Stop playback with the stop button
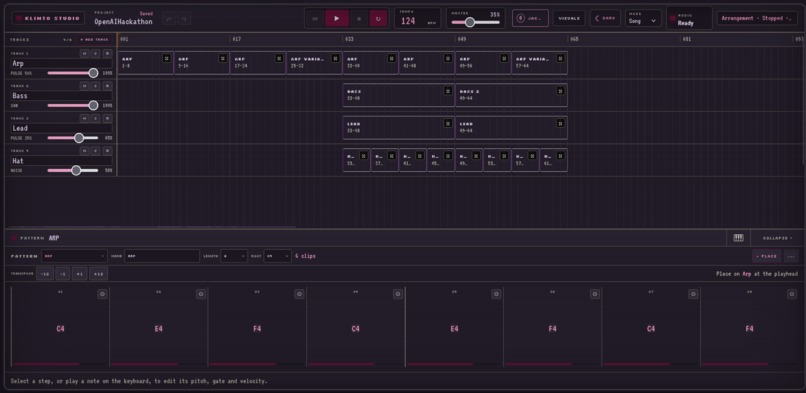 [359, 18]
